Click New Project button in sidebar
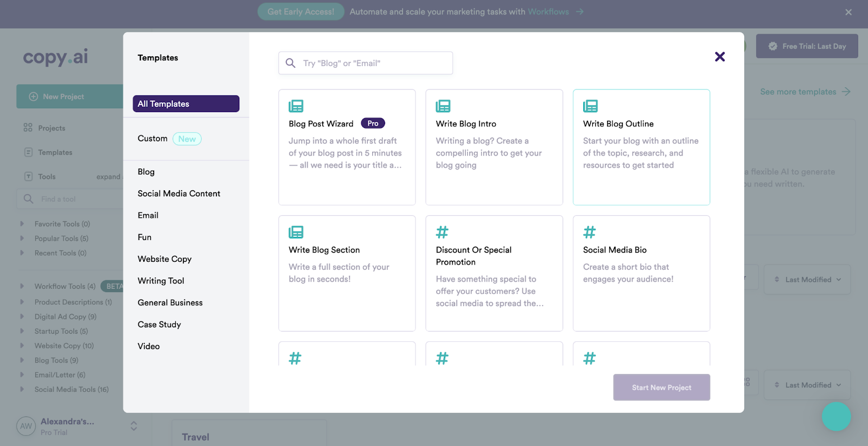The image size is (868, 446). [x=70, y=96]
